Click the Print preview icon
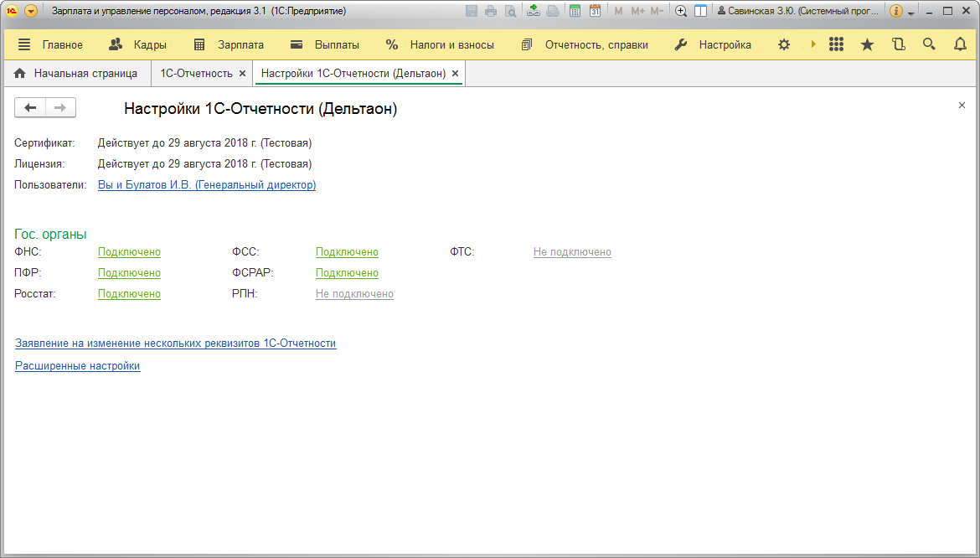980x558 pixels. (x=511, y=11)
